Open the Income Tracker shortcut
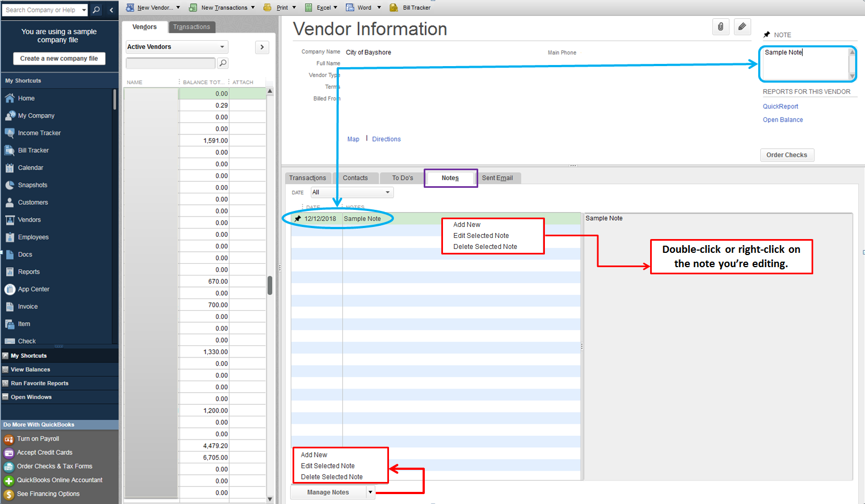 (x=33, y=133)
